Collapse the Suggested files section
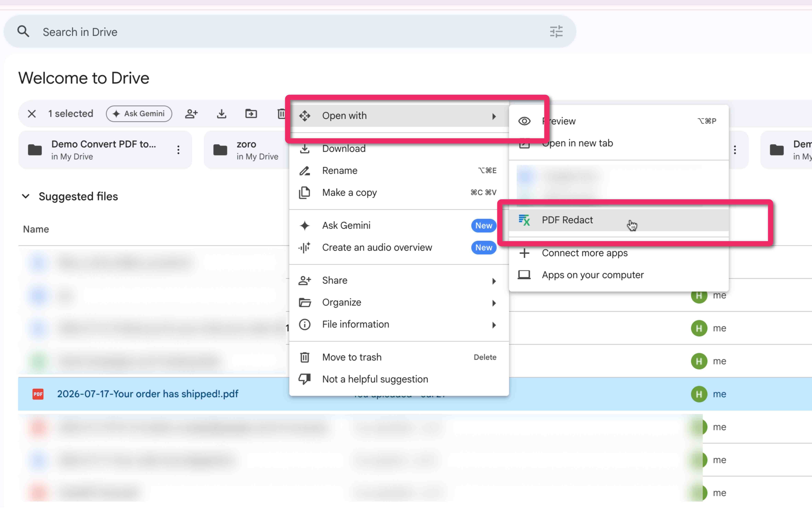This screenshot has height=510, width=812. point(26,196)
